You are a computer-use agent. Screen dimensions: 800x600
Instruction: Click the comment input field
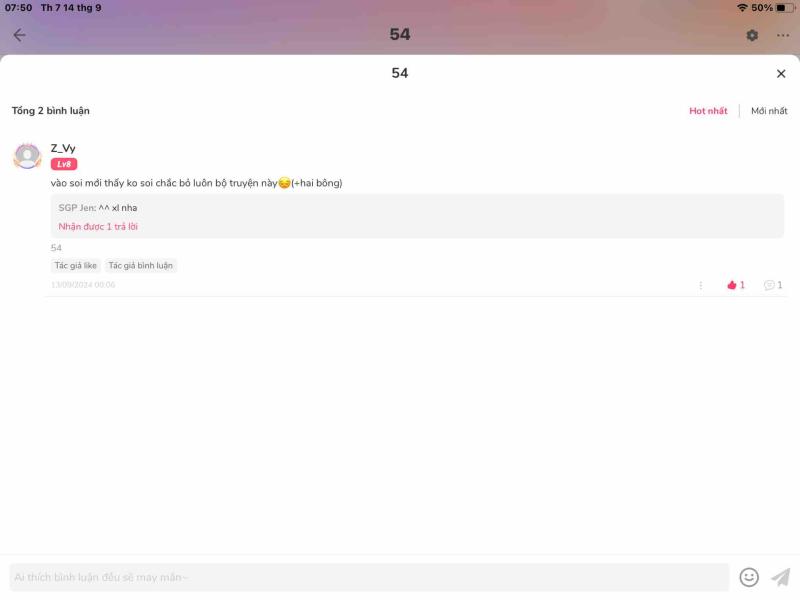click(x=369, y=577)
